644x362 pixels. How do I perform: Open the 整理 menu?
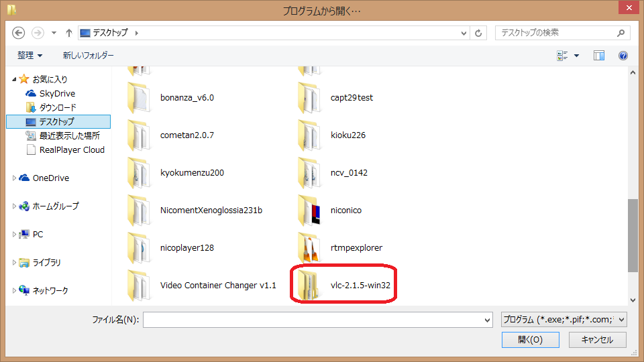(30, 55)
